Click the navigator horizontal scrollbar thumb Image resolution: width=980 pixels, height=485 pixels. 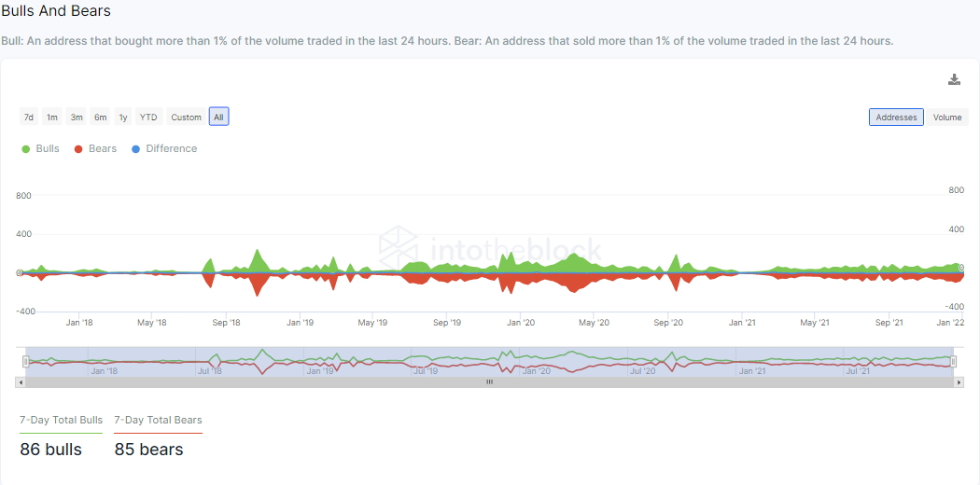(489, 382)
